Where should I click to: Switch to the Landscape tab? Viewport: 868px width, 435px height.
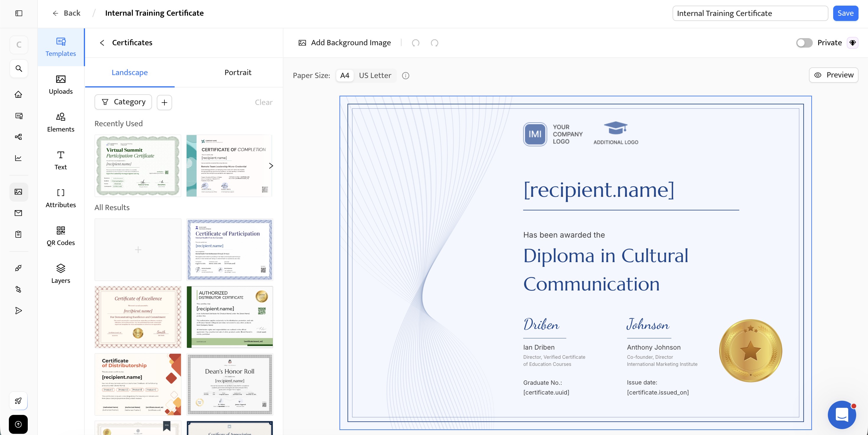[x=130, y=72]
